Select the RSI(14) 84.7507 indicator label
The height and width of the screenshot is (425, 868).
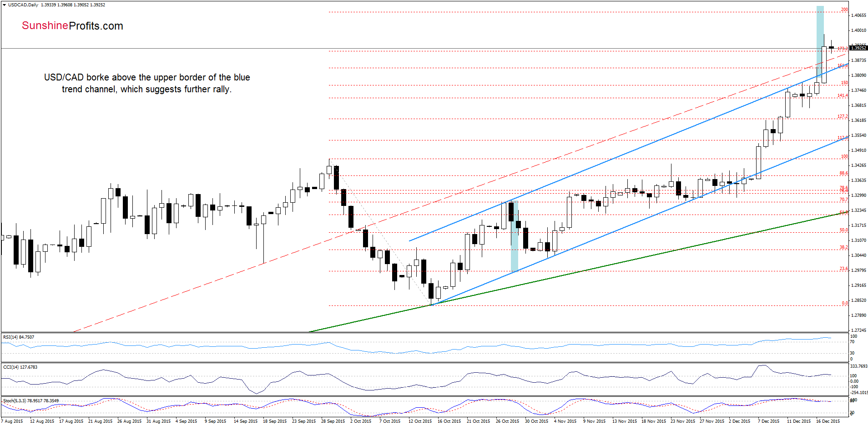point(19,337)
